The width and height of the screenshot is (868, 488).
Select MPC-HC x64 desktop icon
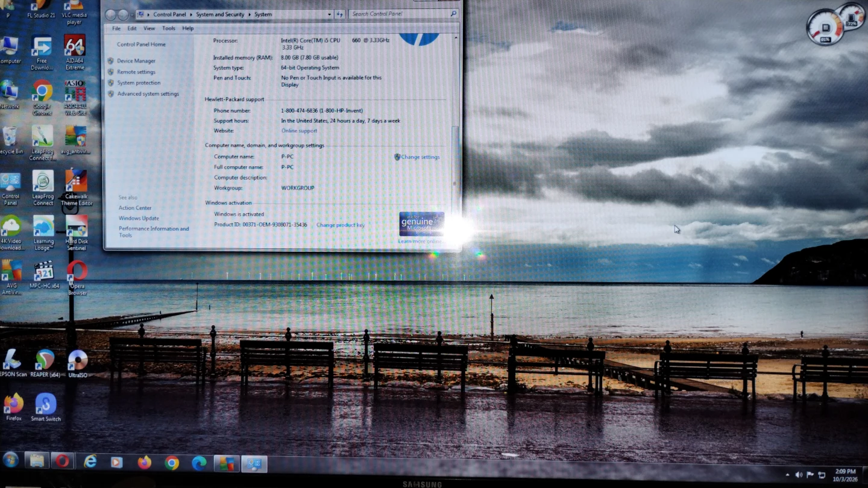click(44, 275)
